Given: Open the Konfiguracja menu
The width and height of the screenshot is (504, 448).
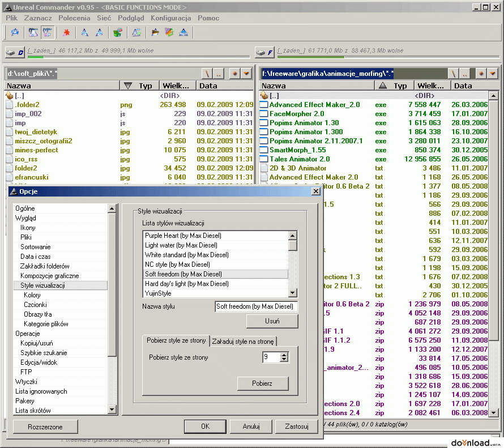Looking at the screenshot, I should tap(170, 18).
